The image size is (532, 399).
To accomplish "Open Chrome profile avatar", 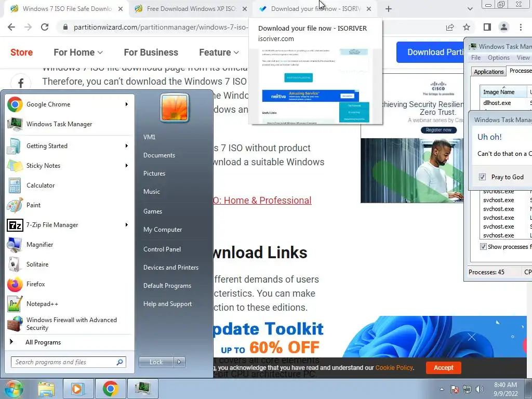I will click(504, 27).
